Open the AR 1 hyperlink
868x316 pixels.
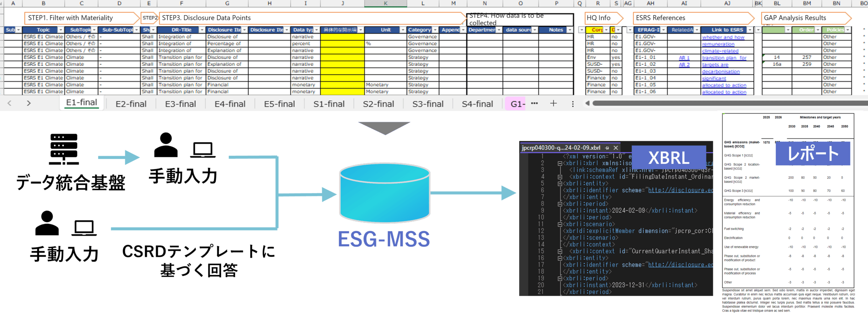[684, 58]
